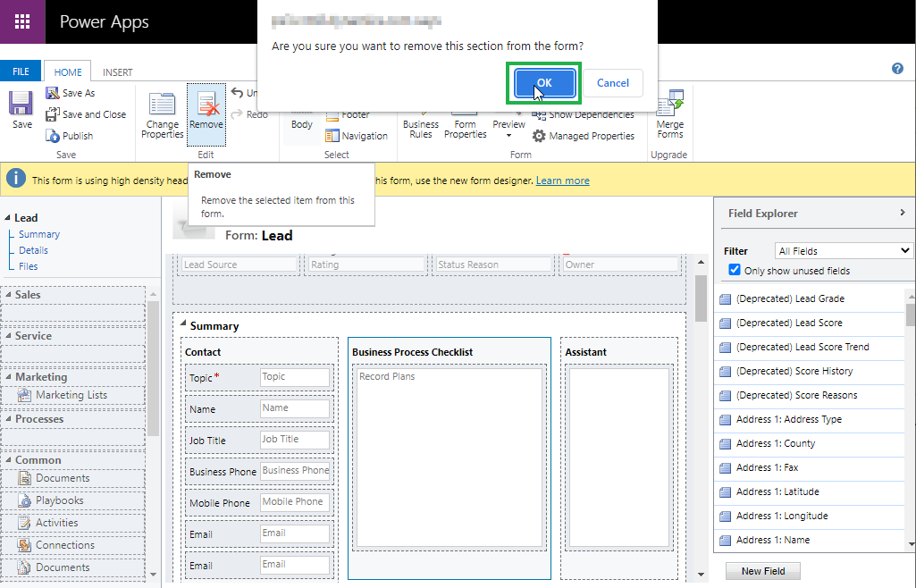Switch to the HOME tab
Viewport: 916px width, 588px height.
tap(68, 71)
